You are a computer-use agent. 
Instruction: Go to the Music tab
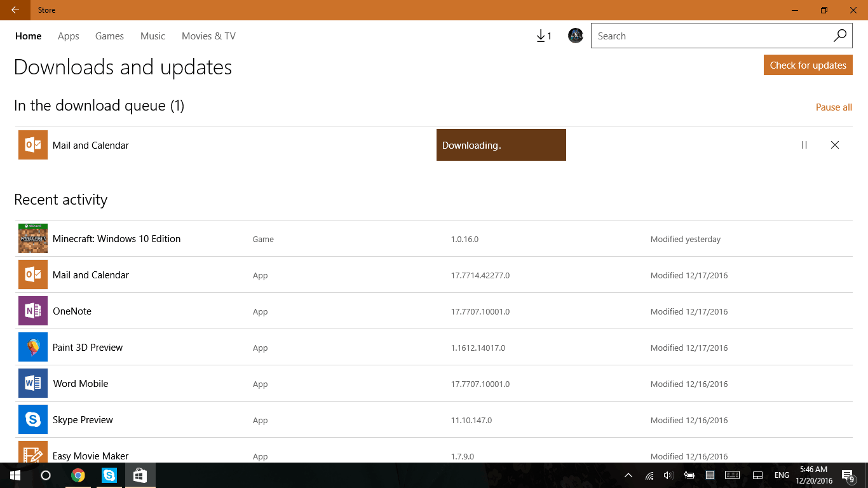tap(153, 36)
